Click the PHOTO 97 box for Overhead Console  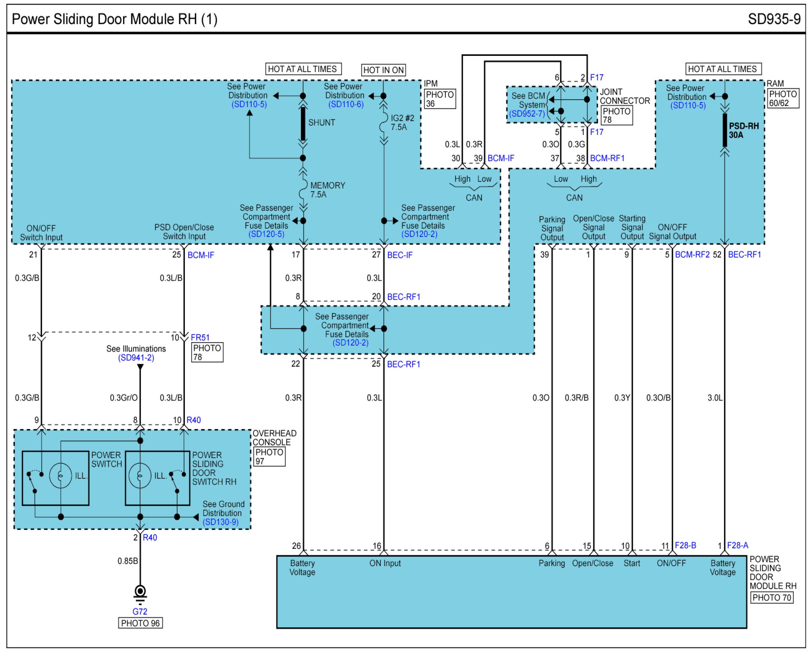tap(269, 456)
